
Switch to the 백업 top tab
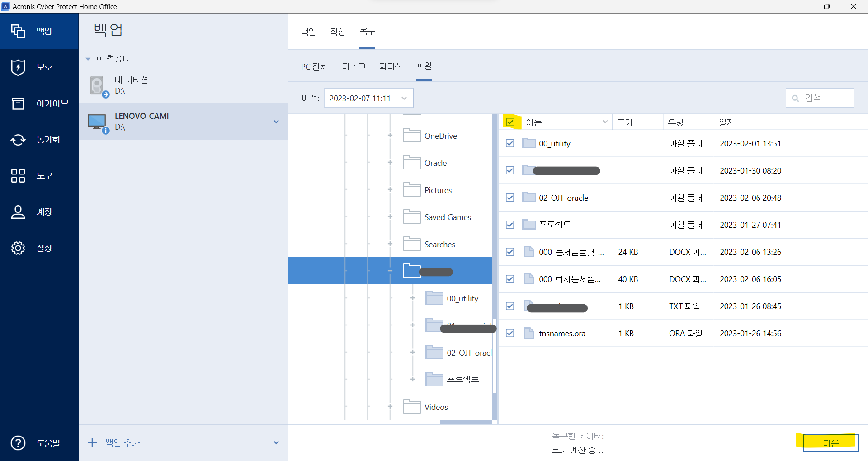point(308,32)
